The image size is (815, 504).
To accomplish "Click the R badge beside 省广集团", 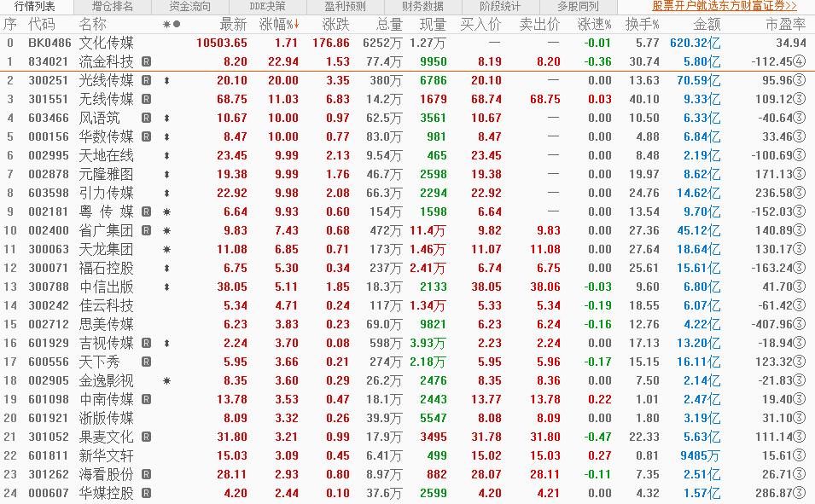I will (147, 231).
